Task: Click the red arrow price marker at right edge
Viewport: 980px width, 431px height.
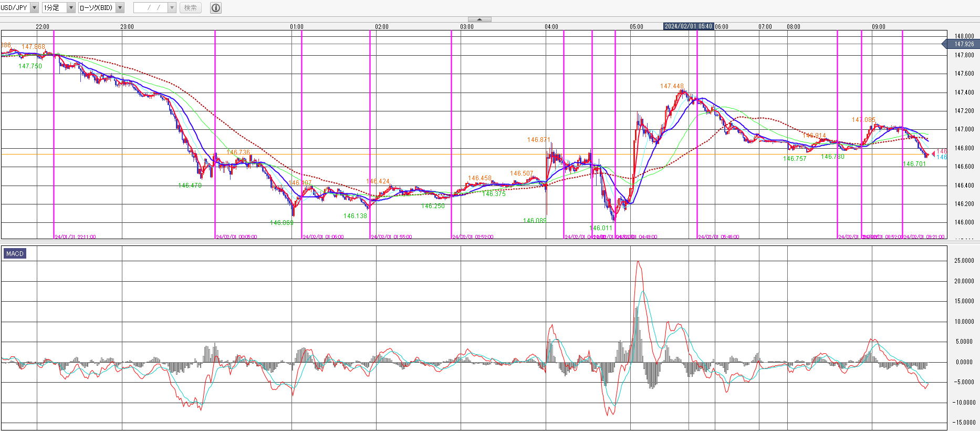Action: pos(933,153)
